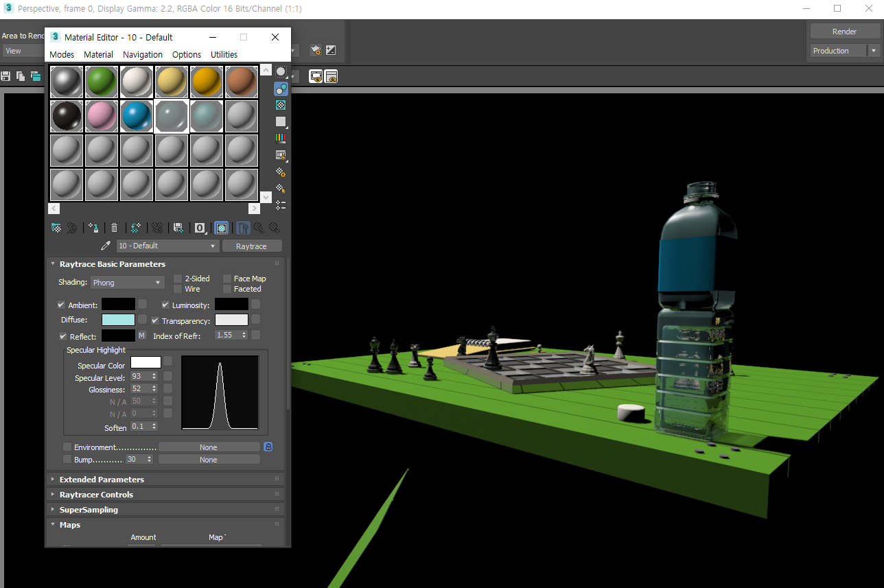Click the Make Material Copy icon
Screen dimensions: 884x588
[x=136, y=228]
